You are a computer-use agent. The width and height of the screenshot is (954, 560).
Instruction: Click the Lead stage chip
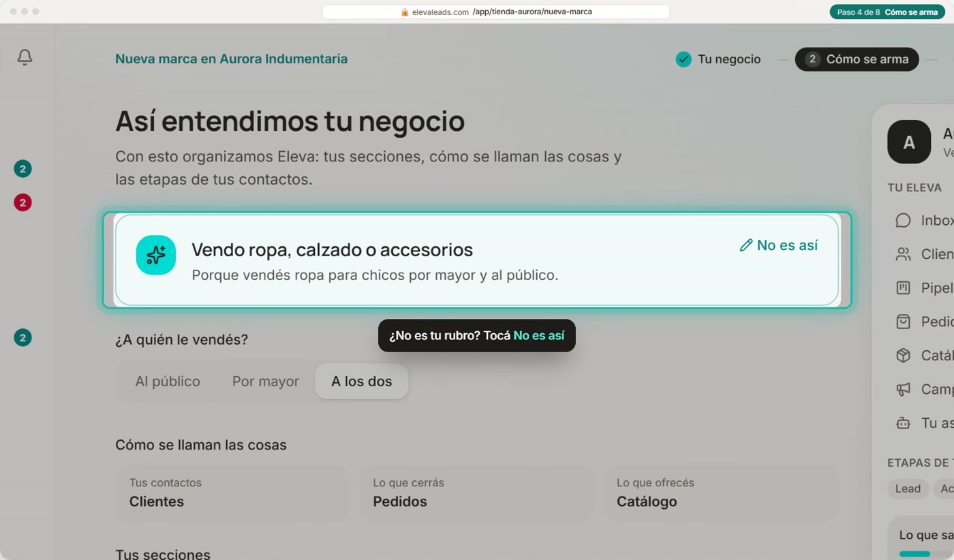pos(908,488)
